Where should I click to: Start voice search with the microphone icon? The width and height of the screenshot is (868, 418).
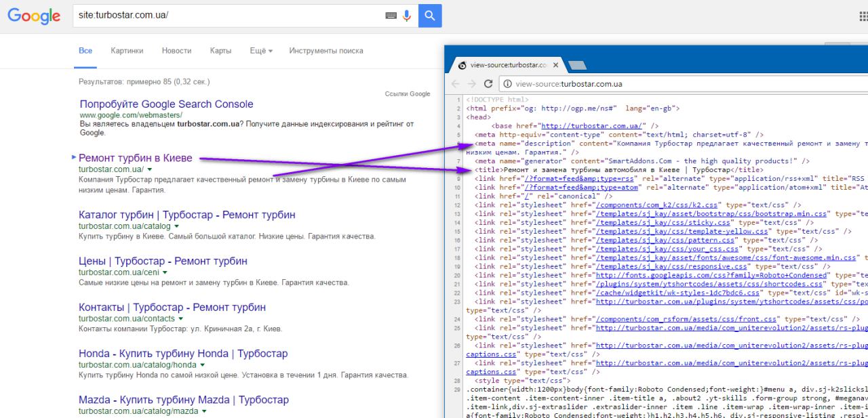click(x=407, y=16)
